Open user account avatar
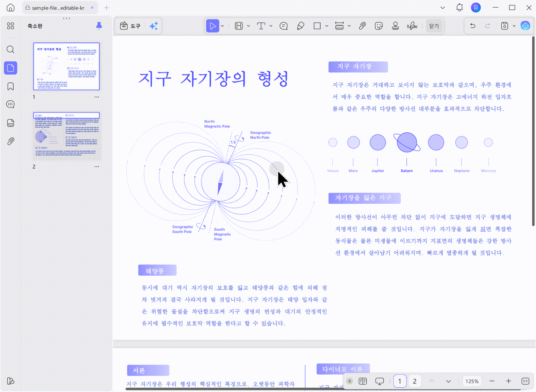536x392 pixels. (x=476, y=8)
